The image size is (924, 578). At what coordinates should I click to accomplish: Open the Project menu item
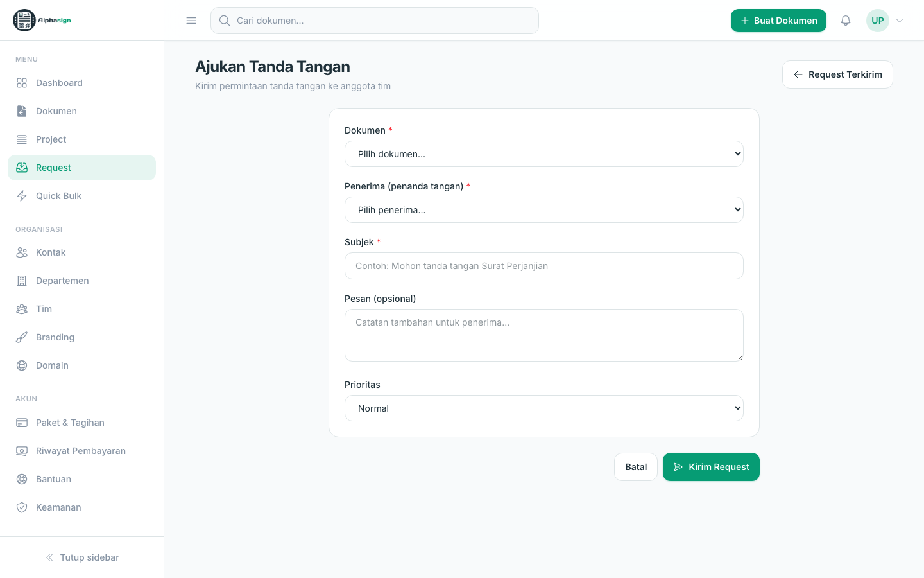point(81,139)
